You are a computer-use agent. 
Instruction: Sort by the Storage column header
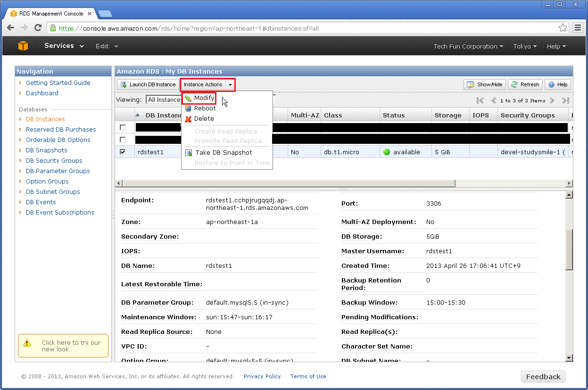450,115
